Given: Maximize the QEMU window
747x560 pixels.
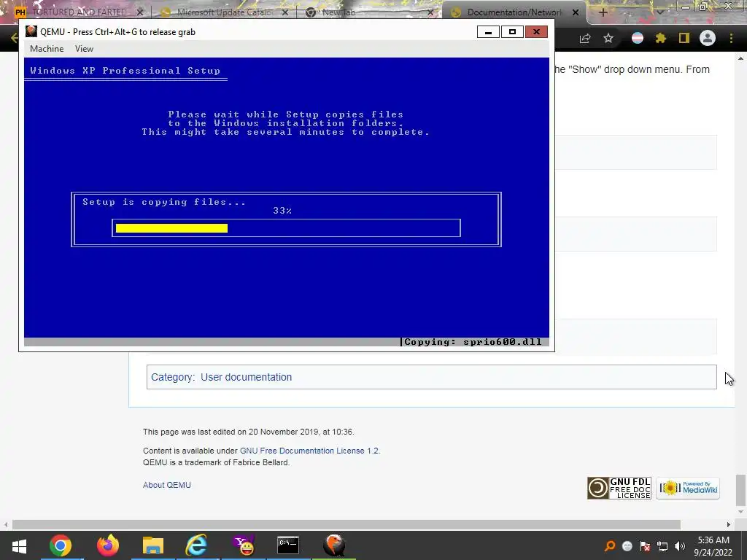Looking at the screenshot, I should coord(512,31).
